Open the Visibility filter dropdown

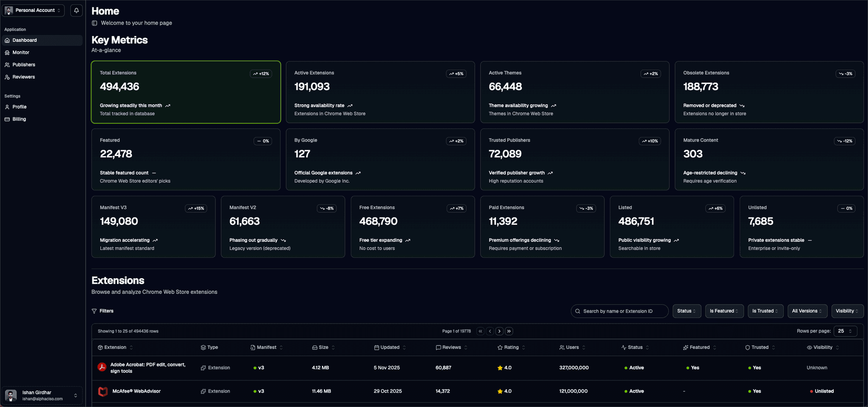click(x=847, y=311)
